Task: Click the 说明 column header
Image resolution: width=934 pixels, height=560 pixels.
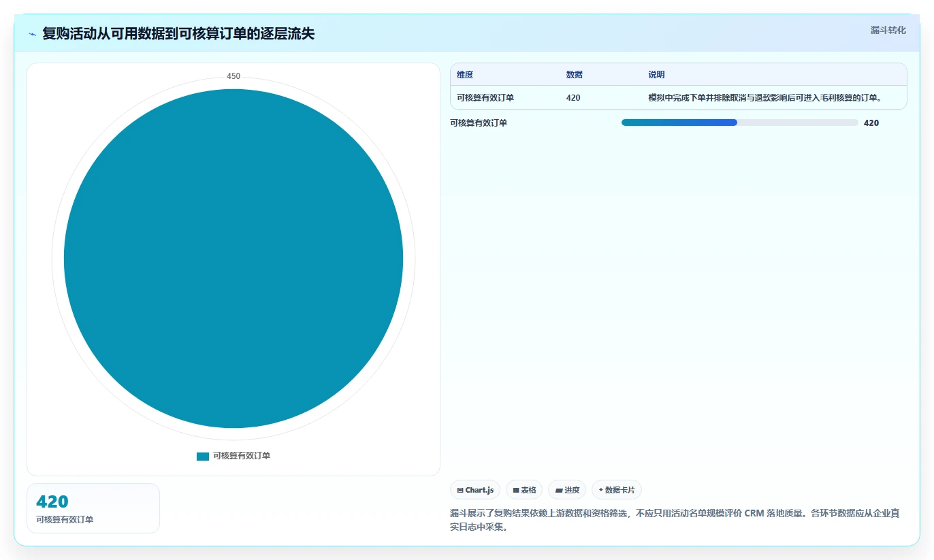Action: (x=656, y=75)
